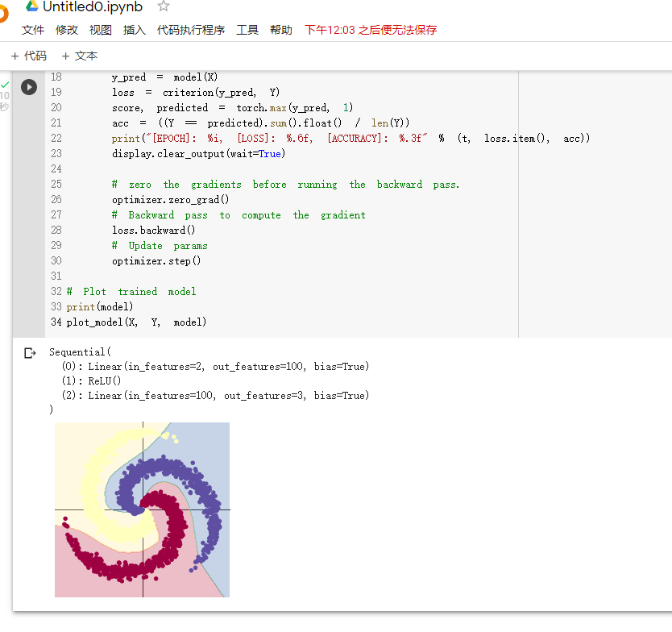Click output line with in_features=2
Image resolution: width=672 pixels, height=632 pixels.
pyautogui.click(x=216, y=367)
